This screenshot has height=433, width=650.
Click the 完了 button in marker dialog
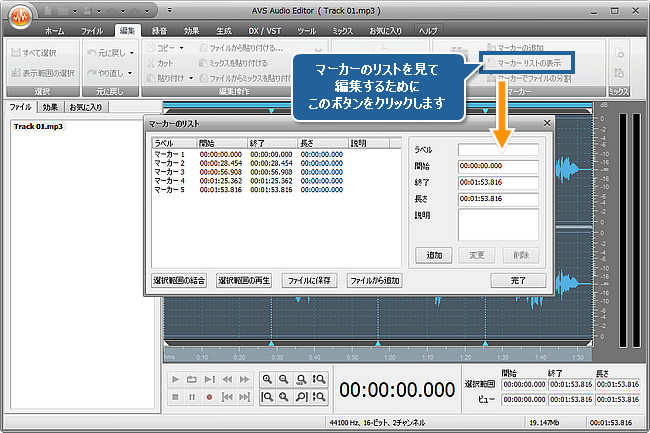(517, 280)
